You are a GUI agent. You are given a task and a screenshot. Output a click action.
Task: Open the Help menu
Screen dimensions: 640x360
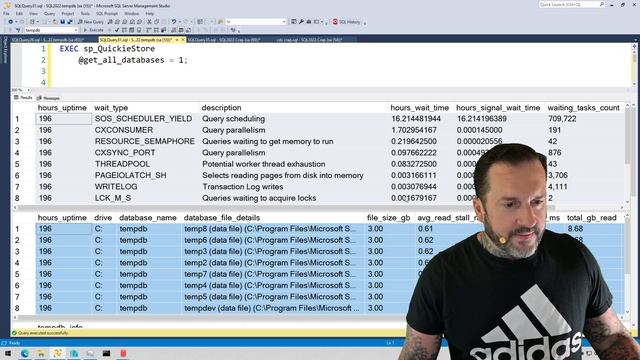pyautogui.click(x=150, y=13)
